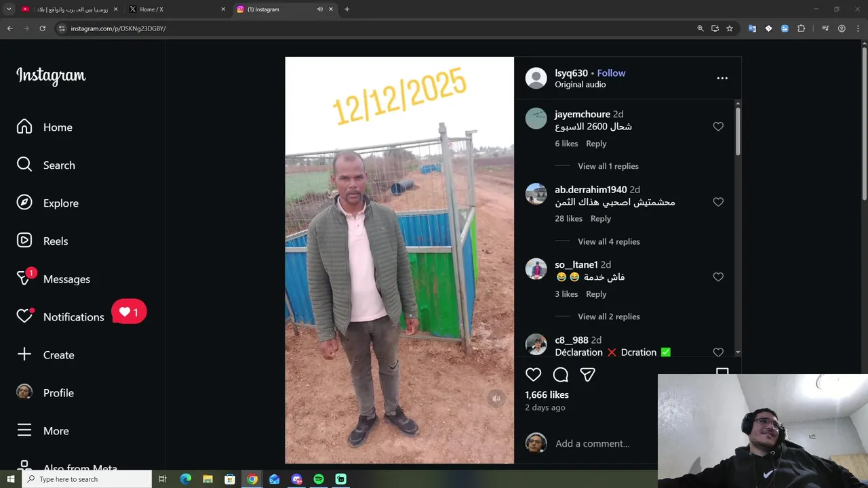Screen dimensions: 868x488
Task: Open the Explore compass icon in the sidebar
Action: click(24, 203)
